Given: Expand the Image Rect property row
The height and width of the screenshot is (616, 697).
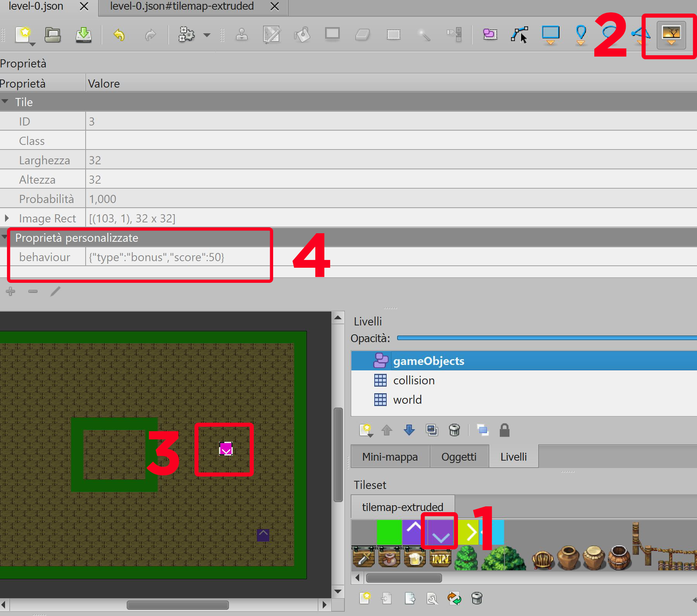Looking at the screenshot, I should (7, 218).
